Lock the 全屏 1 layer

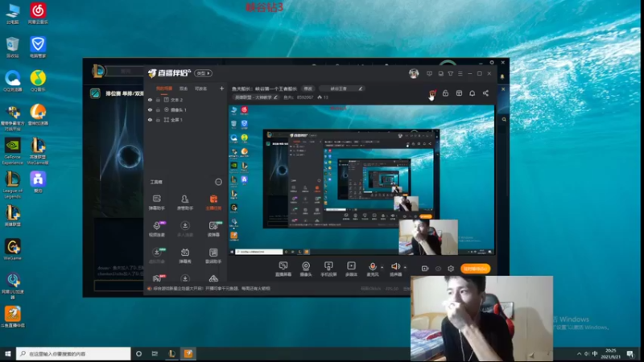tap(158, 120)
